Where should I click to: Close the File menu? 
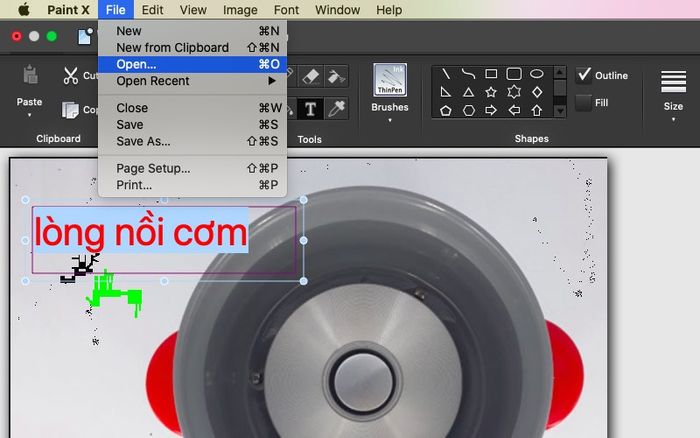point(116,9)
